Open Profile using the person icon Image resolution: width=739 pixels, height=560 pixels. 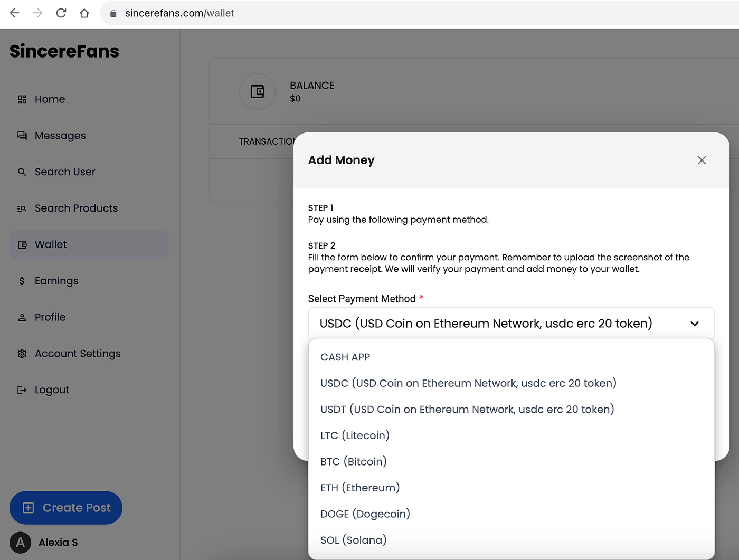coord(22,317)
